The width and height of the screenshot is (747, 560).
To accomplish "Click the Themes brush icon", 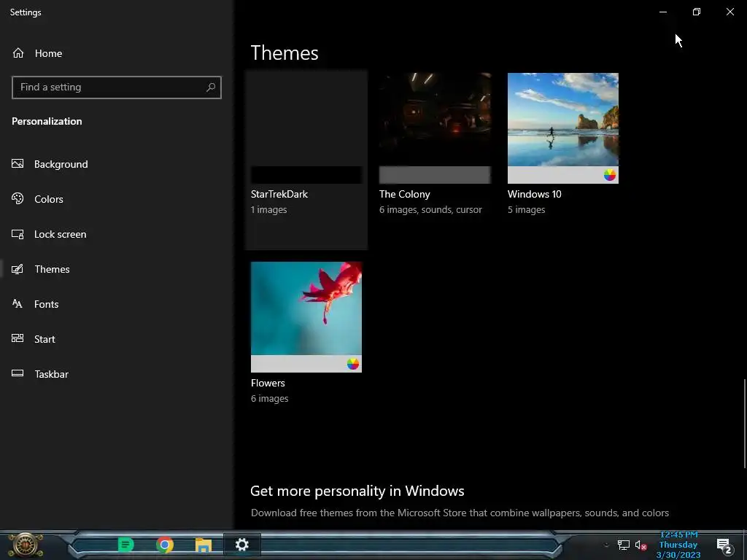I will [x=18, y=269].
